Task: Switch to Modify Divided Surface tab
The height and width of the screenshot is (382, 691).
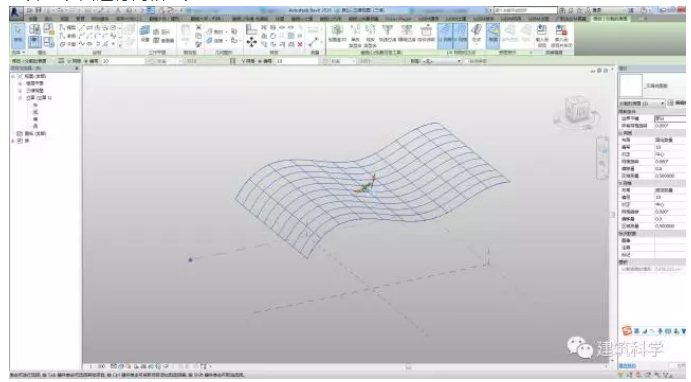Action: [x=610, y=19]
